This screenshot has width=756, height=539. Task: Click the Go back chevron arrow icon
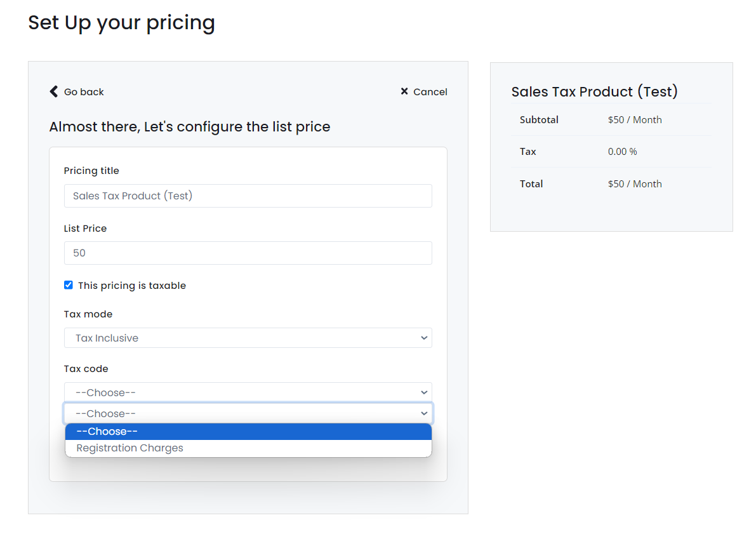[53, 91]
